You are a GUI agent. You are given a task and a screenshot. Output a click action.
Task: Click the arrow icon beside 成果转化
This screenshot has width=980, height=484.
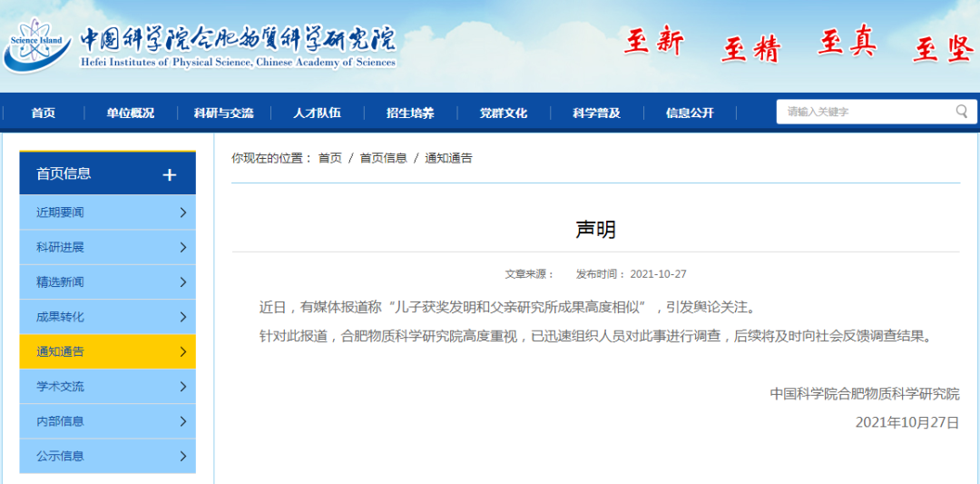click(x=182, y=317)
